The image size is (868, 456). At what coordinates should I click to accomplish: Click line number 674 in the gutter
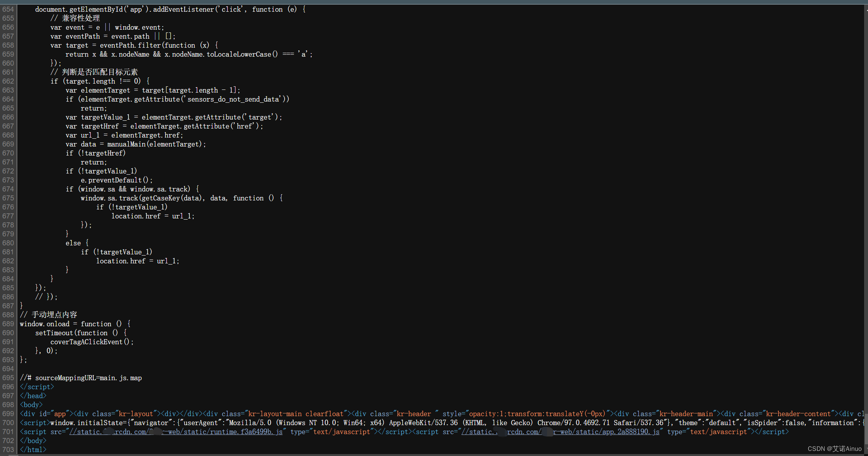click(x=8, y=189)
